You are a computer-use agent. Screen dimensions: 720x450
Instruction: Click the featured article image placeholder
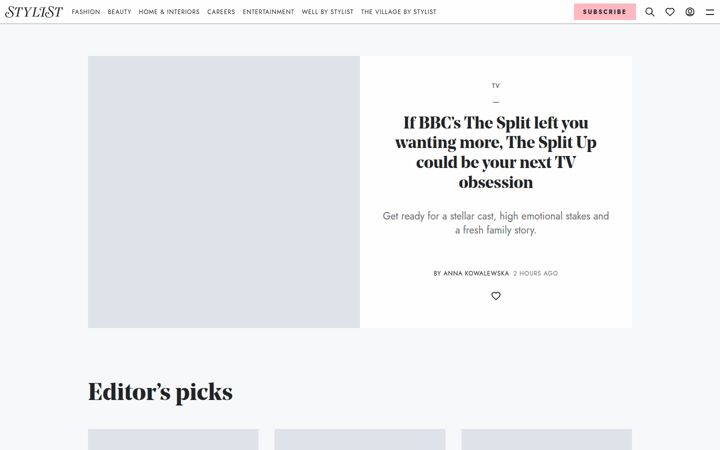(224, 192)
